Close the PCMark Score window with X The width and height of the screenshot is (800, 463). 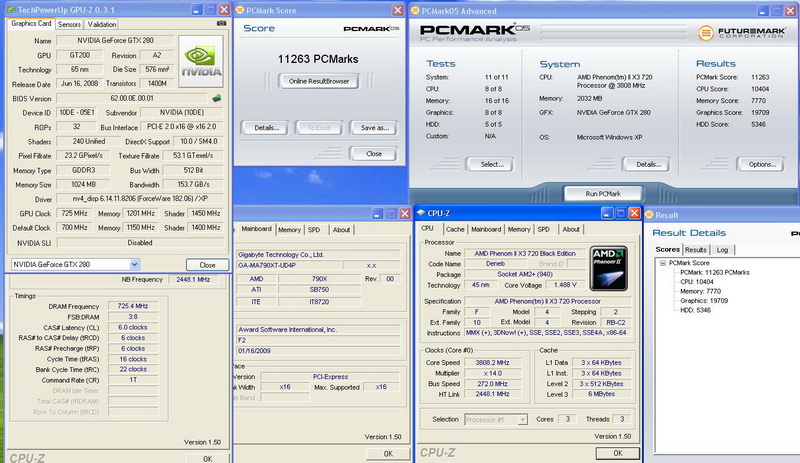pos(397,10)
